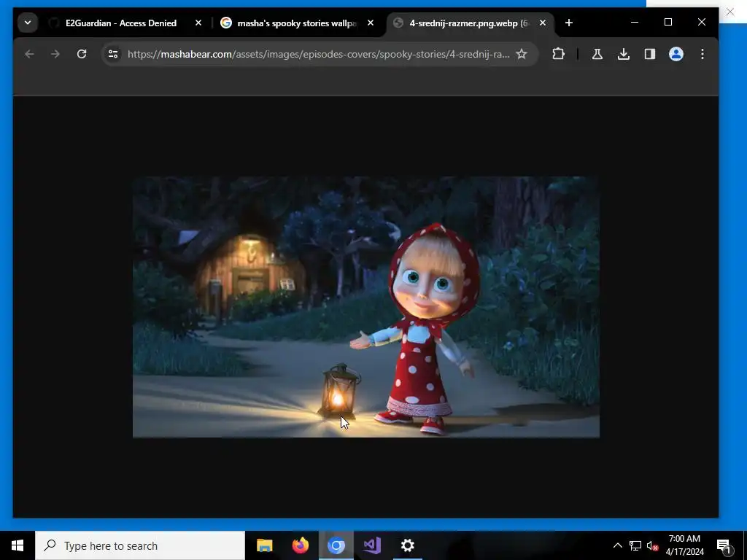
Task: Open the Windows Start menu
Action: [x=18, y=545]
